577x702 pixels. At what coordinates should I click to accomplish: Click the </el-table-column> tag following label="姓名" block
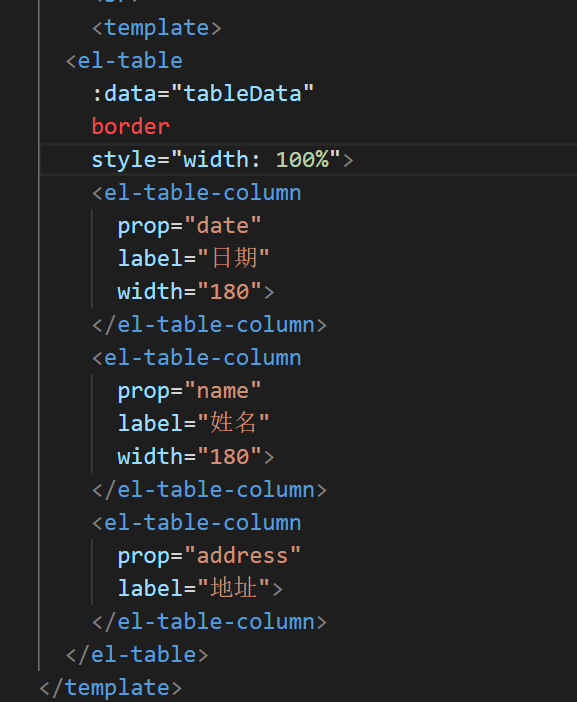pos(209,490)
